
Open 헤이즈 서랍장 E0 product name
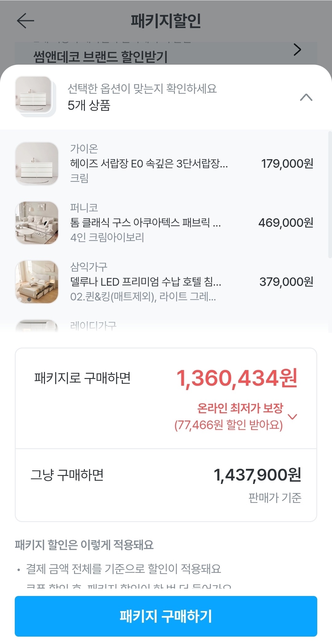click(149, 163)
